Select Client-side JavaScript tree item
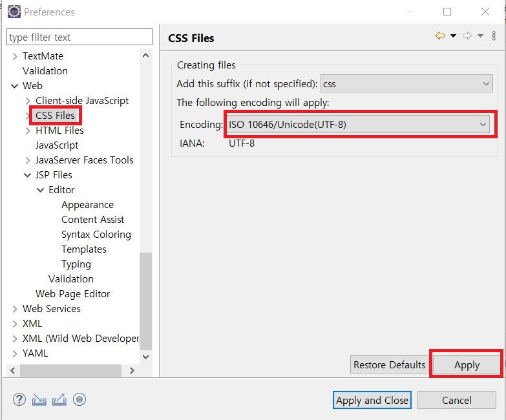The image size is (506, 420). pos(82,101)
